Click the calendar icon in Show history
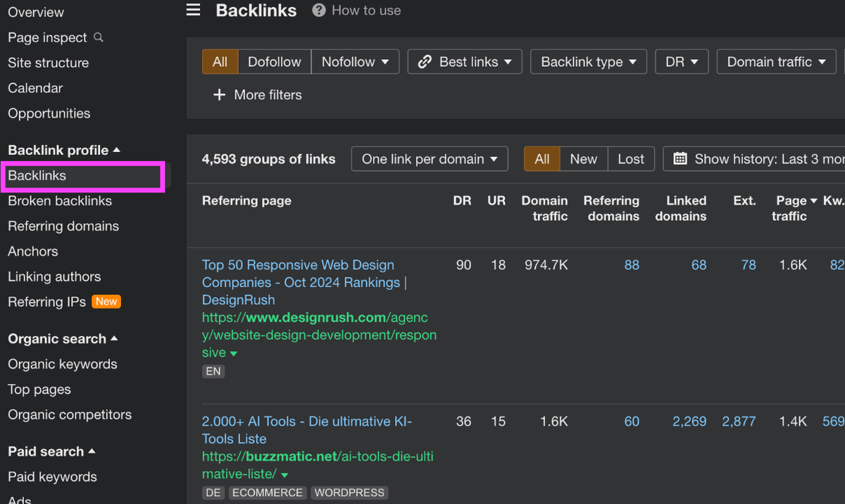This screenshot has height=504, width=845. click(x=680, y=158)
